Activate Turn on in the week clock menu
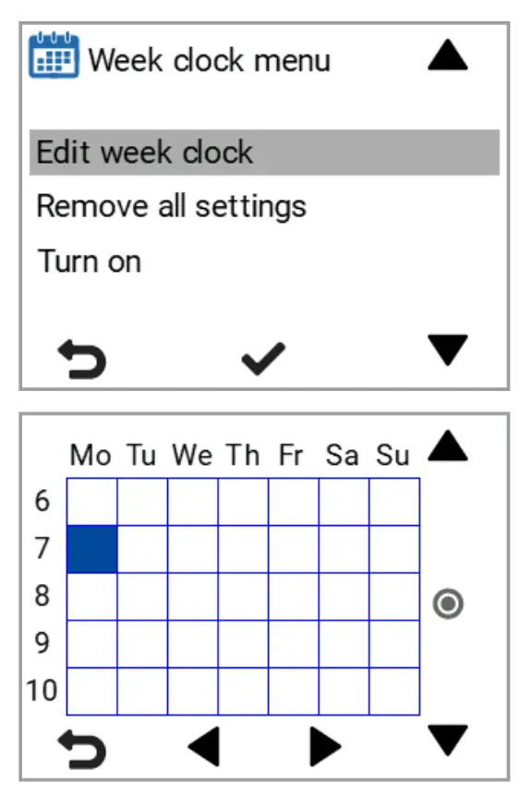Image resolution: width=532 pixels, height=794 pixels. click(90, 262)
